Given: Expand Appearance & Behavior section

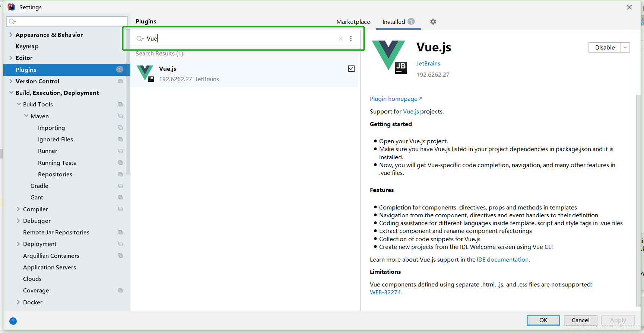Looking at the screenshot, I should pyautogui.click(x=11, y=35).
